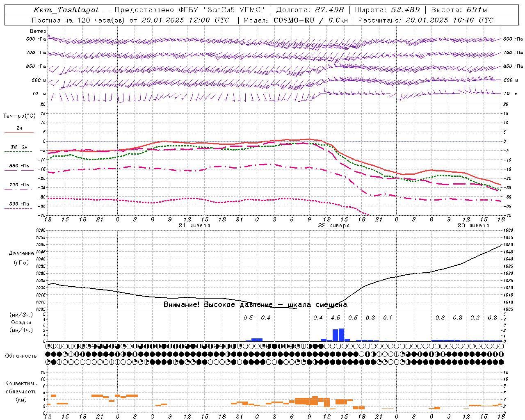Click the 500 гПа temperature legend entry

coord(19,204)
